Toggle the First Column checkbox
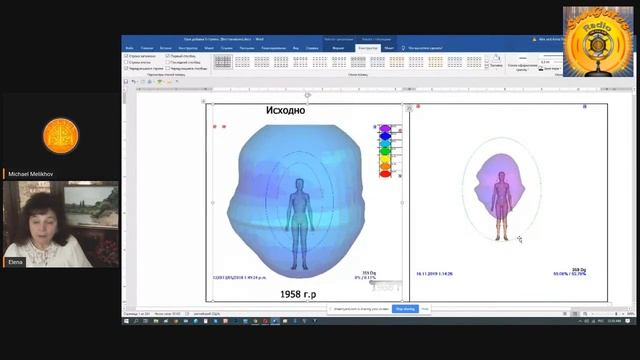Image resolution: width=640 pixels, height=360 pixels. point(168,56)
